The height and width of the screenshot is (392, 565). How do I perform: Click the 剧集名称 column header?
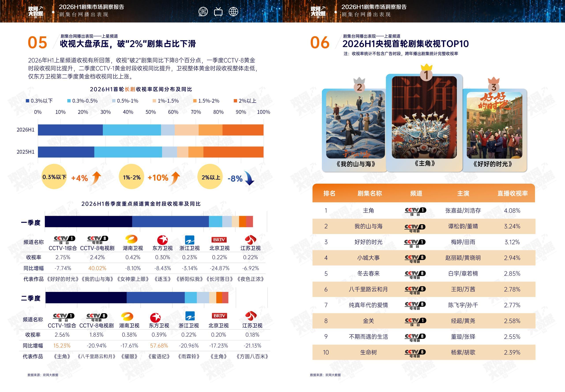369,193
